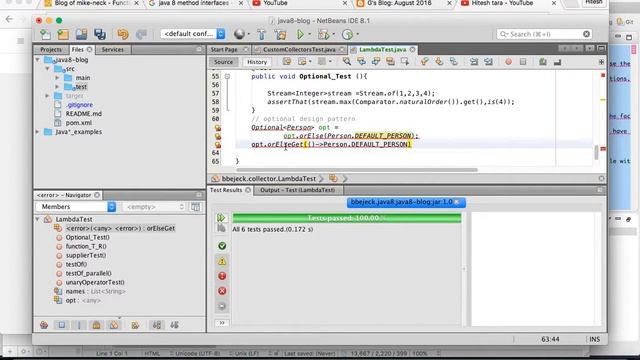Toggle Show Passed filter in Test Results
Screen dimensions: 640x360
[222, 246]
